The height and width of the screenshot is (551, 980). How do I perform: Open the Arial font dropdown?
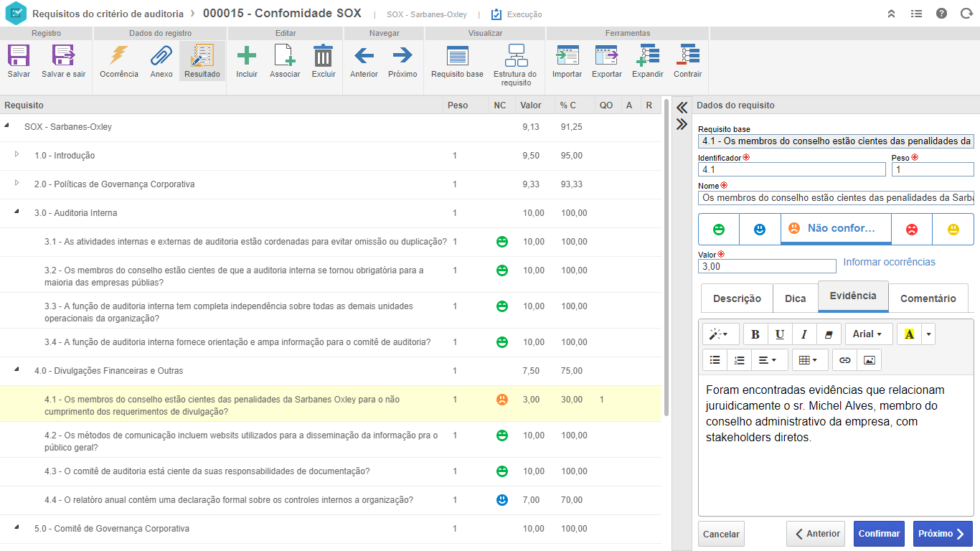(x=868, y=334)
